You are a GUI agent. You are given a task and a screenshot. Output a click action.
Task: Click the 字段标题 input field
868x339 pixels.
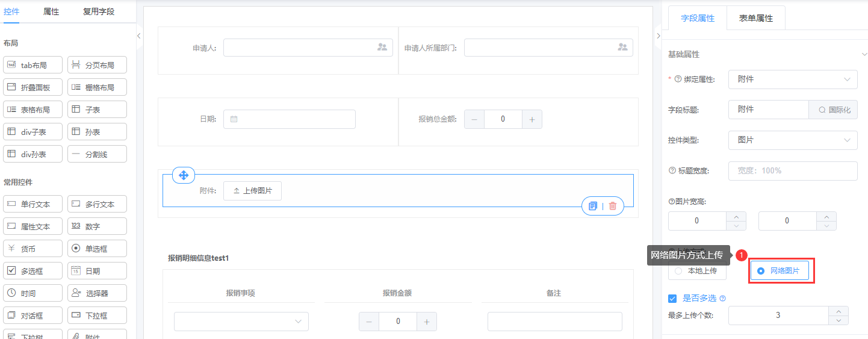(x=768, y=110)
